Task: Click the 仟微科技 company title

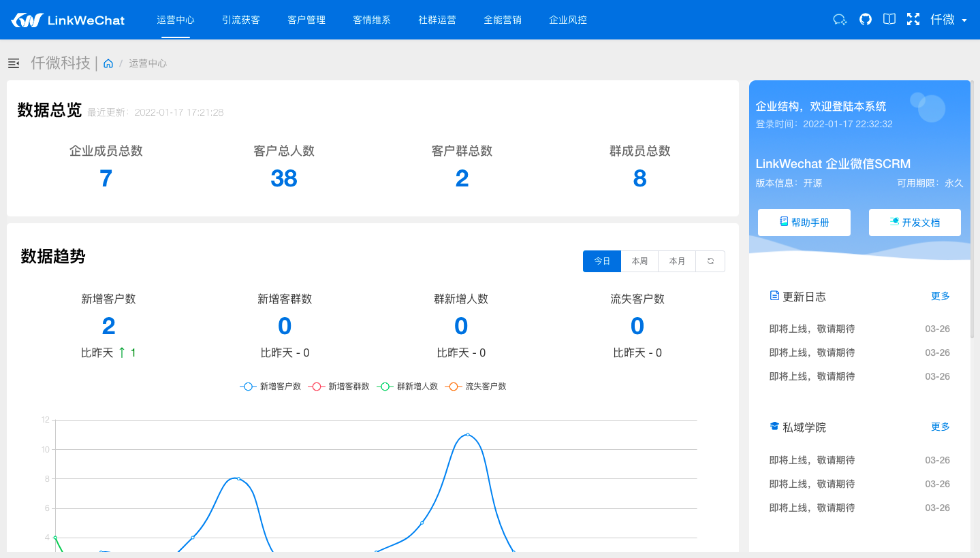Action: pyautogui.click(x=61, y=63)
